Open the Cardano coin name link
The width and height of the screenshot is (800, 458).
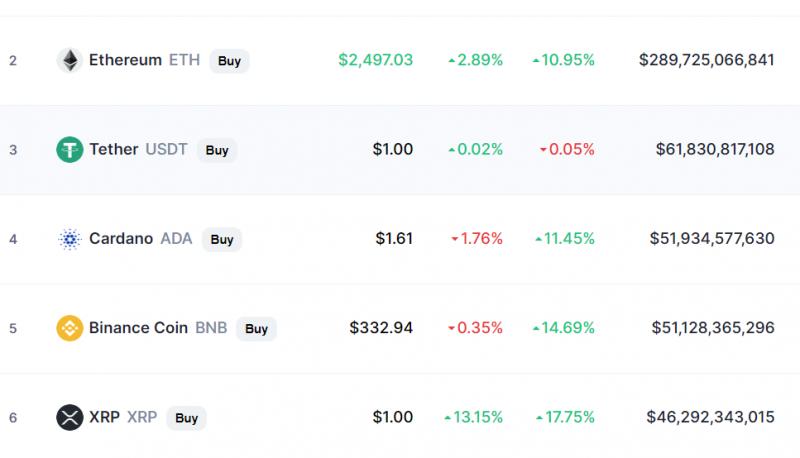(121, 239)
